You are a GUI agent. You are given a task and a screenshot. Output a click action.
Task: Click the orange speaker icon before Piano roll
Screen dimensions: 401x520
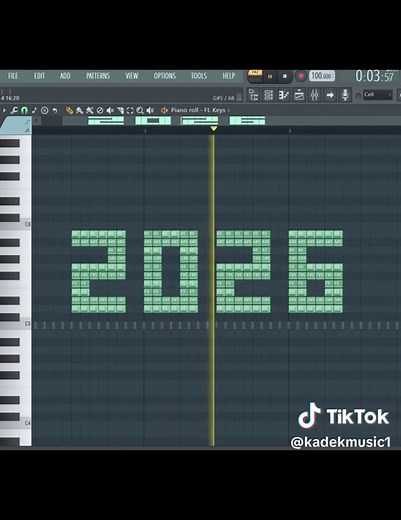[x=164, y=110]
